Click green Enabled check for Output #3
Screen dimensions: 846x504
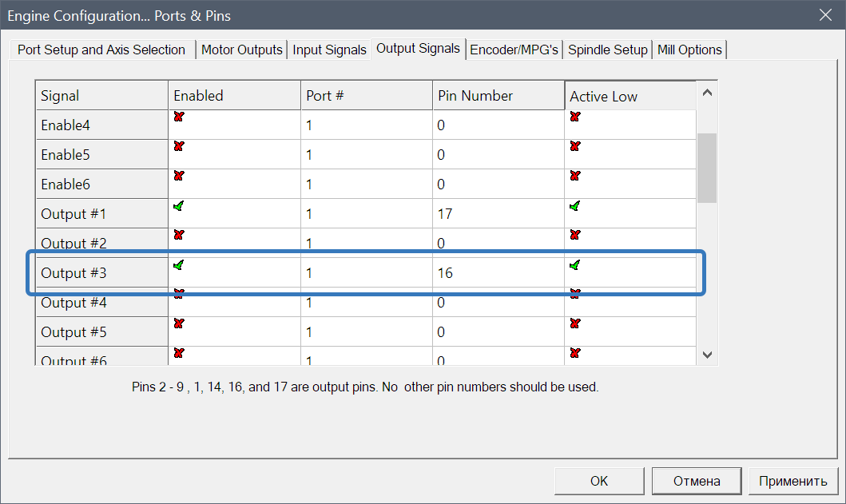pyautogui.click(x=179, y=264)
